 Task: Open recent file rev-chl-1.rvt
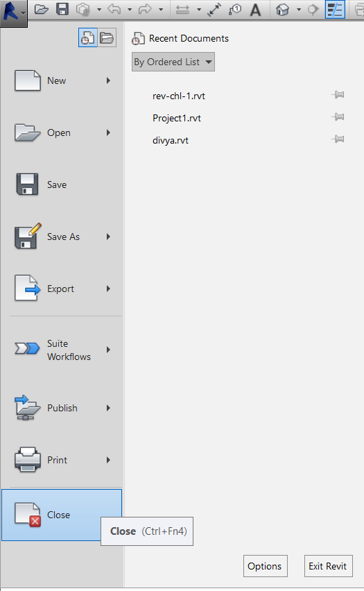pyautogui.click(x=179, y=96)
